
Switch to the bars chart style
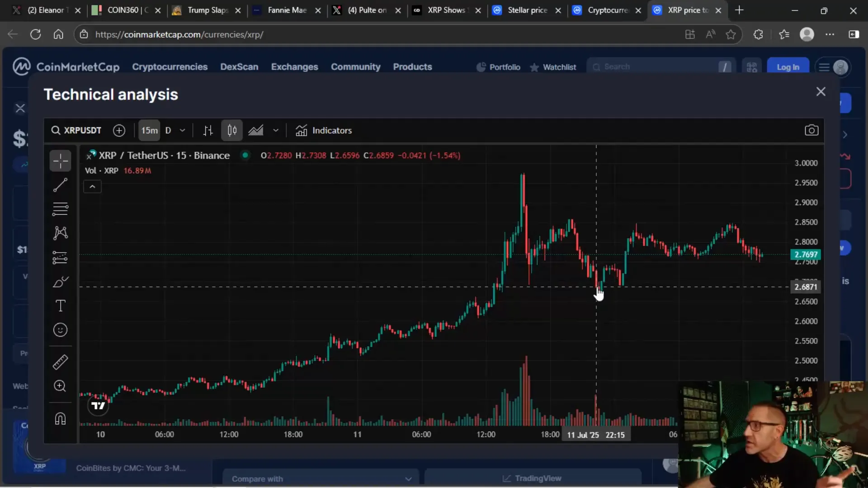tap(208, 131)
